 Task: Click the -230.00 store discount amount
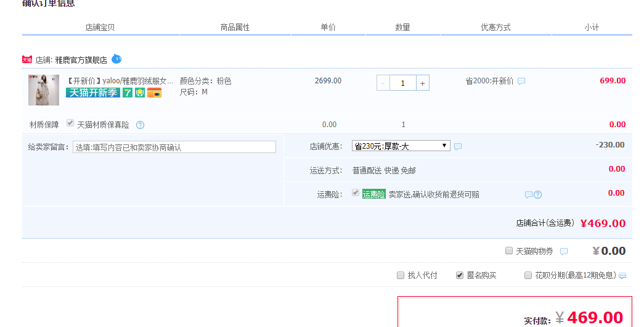pyautogui.click(x=610, y=145)
